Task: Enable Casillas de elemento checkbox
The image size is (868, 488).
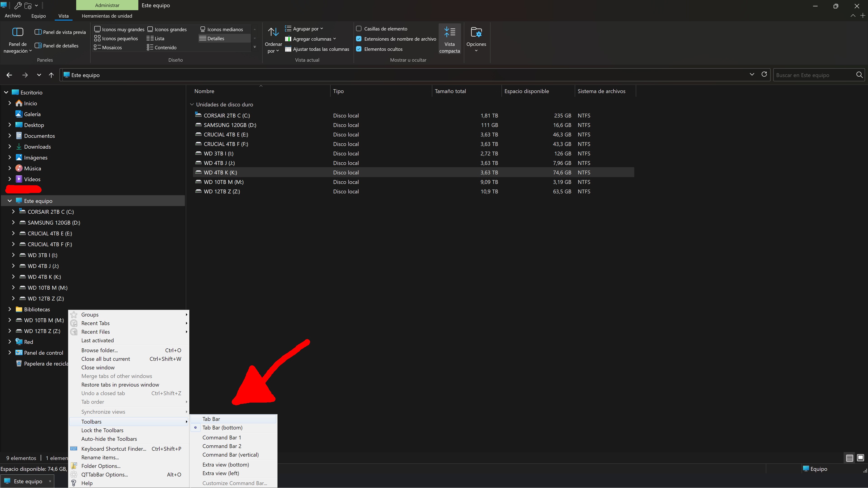Action: (x=359, y=29)
